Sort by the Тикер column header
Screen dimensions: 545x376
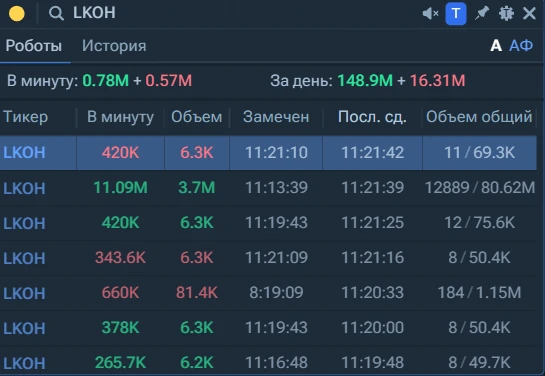(x=25, y=117)
